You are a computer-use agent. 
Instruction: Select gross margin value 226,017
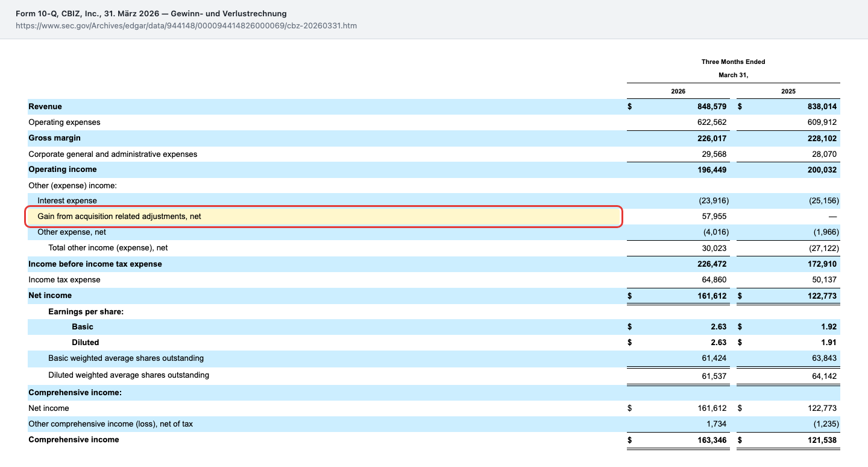point(711,138)
